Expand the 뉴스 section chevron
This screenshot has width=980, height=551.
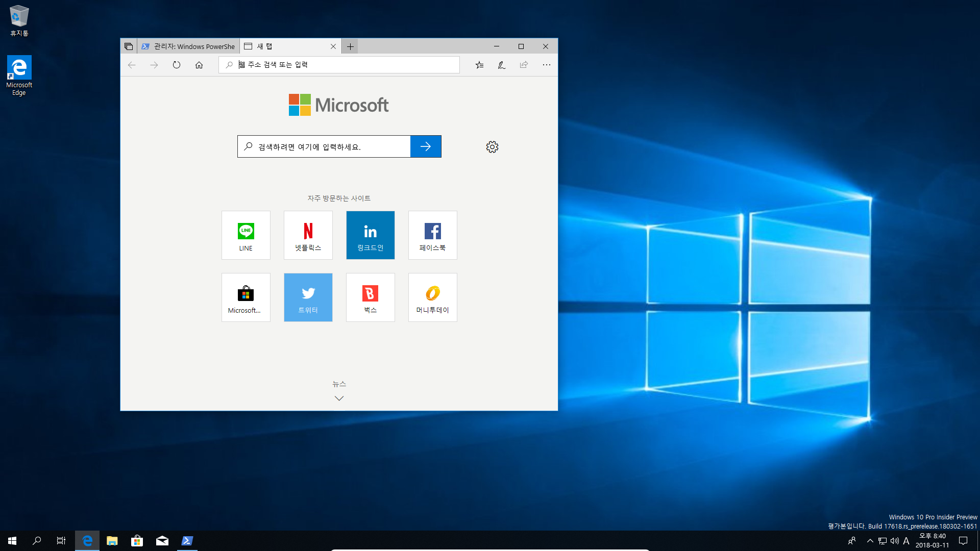(339, 398)
